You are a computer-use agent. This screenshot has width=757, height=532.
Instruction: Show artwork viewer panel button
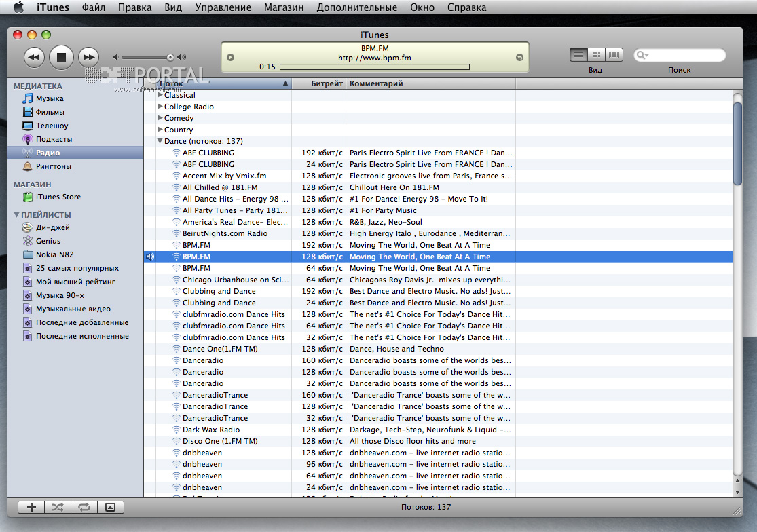coord(111,507)
